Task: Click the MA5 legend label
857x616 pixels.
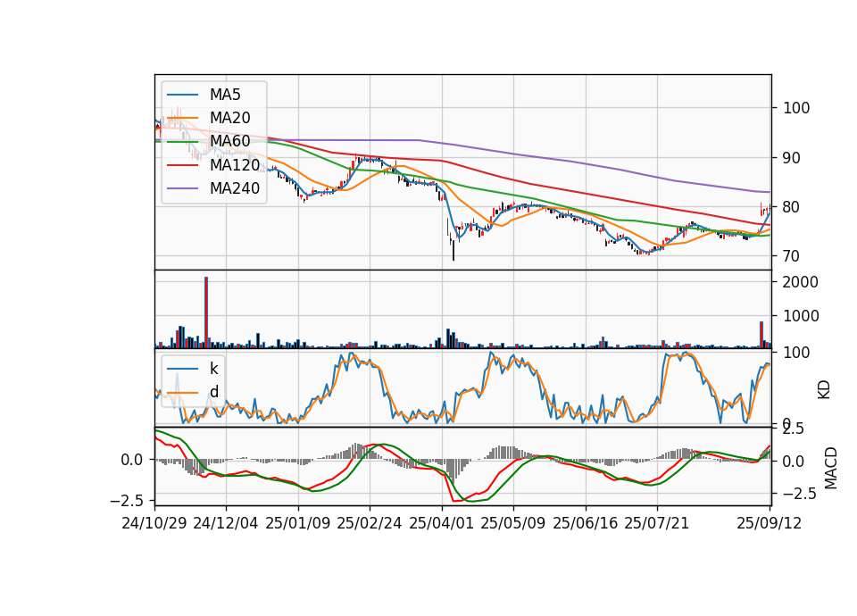Action: click(225, 95)
